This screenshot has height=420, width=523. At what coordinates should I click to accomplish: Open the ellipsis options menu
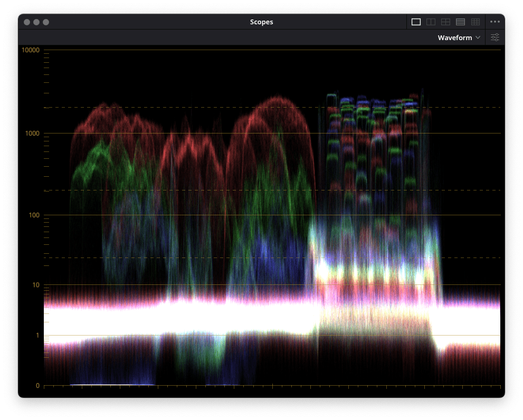tap(495, 22)
